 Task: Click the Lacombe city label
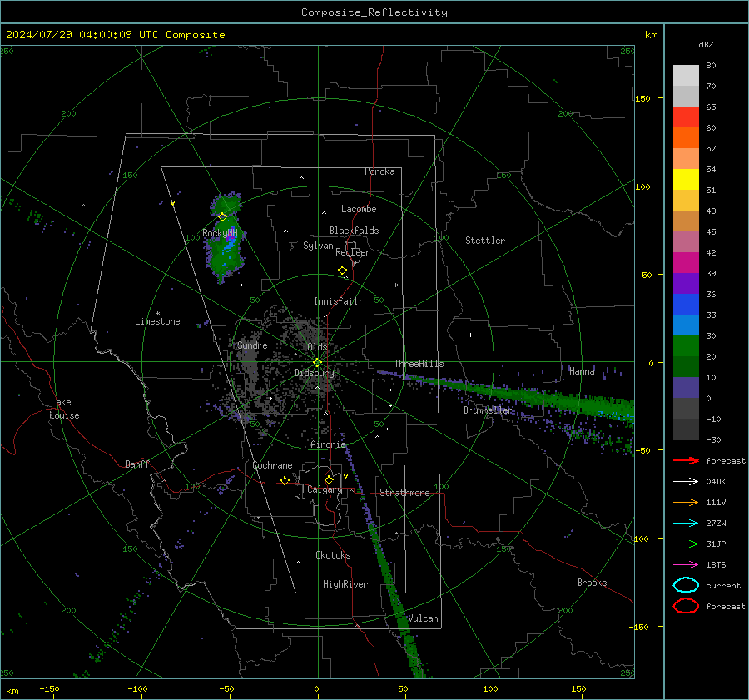point(359,209)
